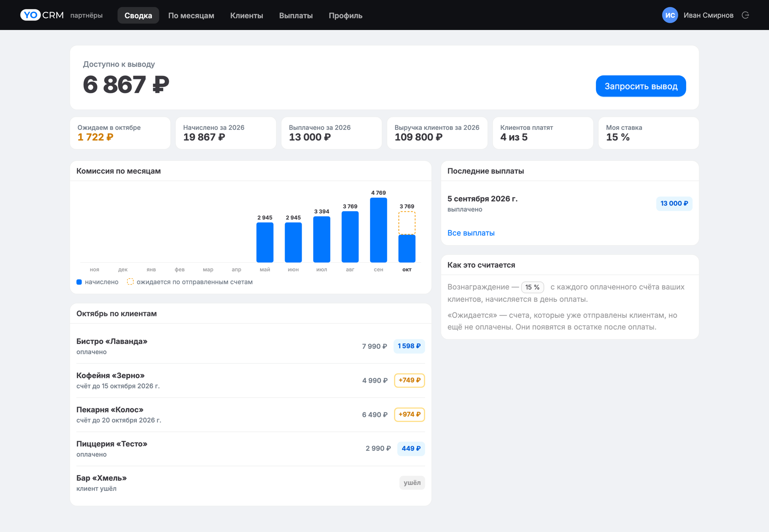The height and width of the screenshot is (532, 769).
Task: Click the June bar in the chart
Action: [x=293, y=242]
